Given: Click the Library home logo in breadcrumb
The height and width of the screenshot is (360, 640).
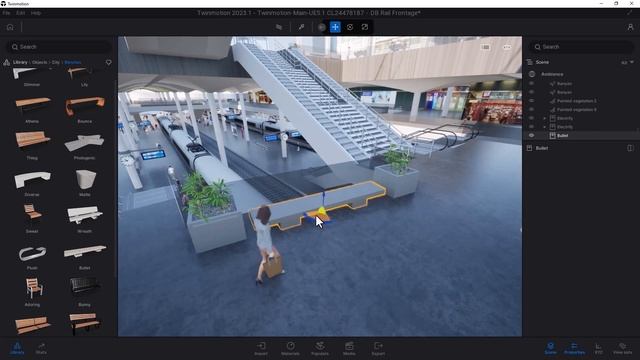Looking at the screenshot, I should [x=7, y=62].
